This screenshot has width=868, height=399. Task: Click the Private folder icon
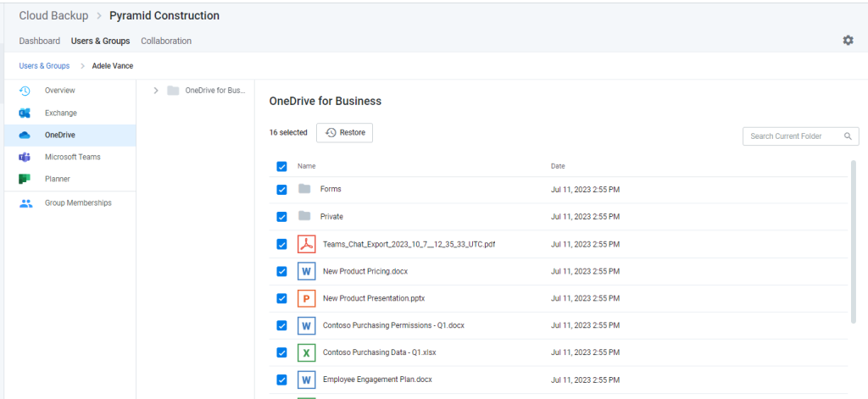click(304, 216)
